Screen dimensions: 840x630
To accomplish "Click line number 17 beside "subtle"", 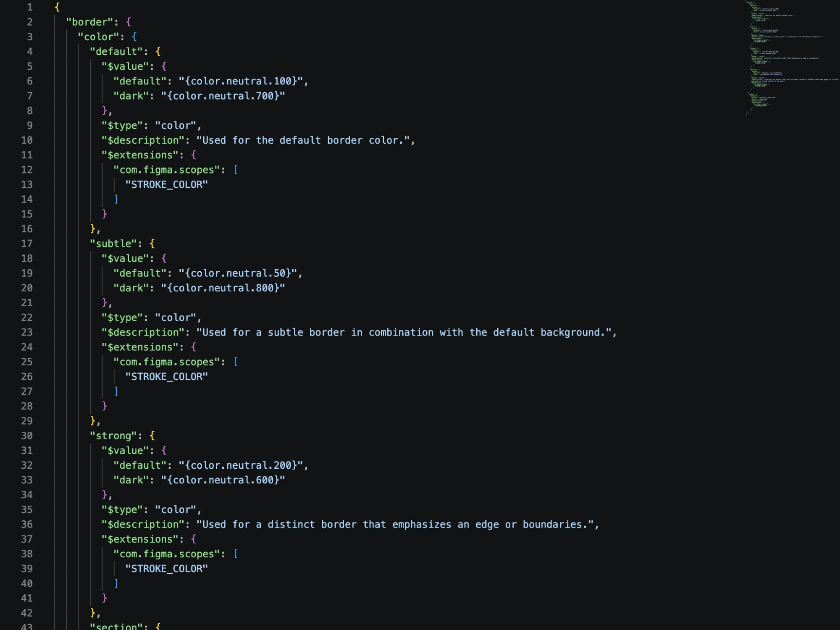I will tap(27, 244).
